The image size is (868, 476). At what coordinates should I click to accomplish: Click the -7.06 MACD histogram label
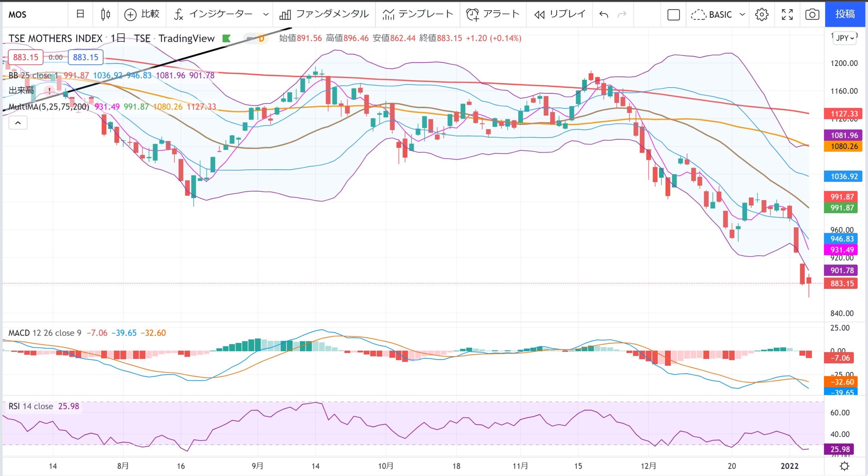coord(840,358)
